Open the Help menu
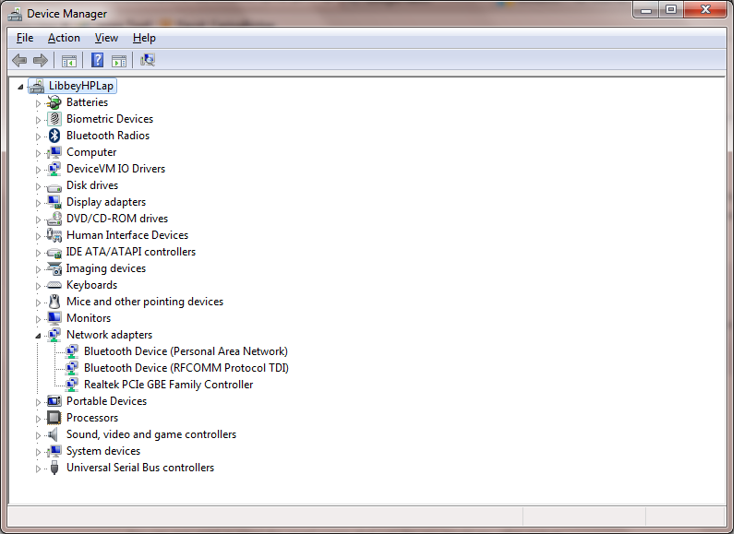The height and width of the screenshot is (534, 756). point(144,38)
